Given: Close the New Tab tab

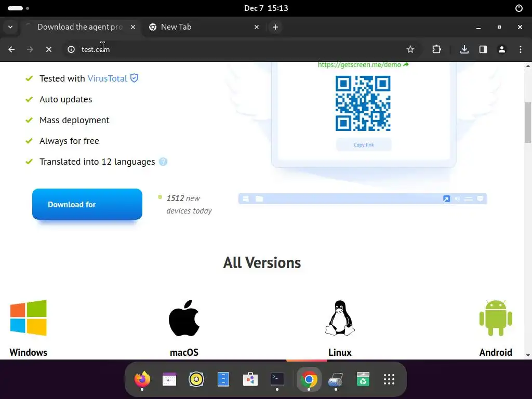Looking at the screenshot, I should (257, 27).
